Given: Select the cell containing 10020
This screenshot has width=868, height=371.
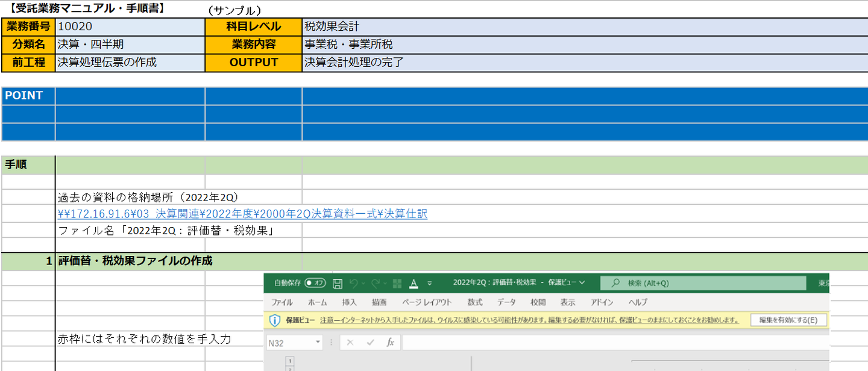Looking at the screenshot, I should 130,26.
